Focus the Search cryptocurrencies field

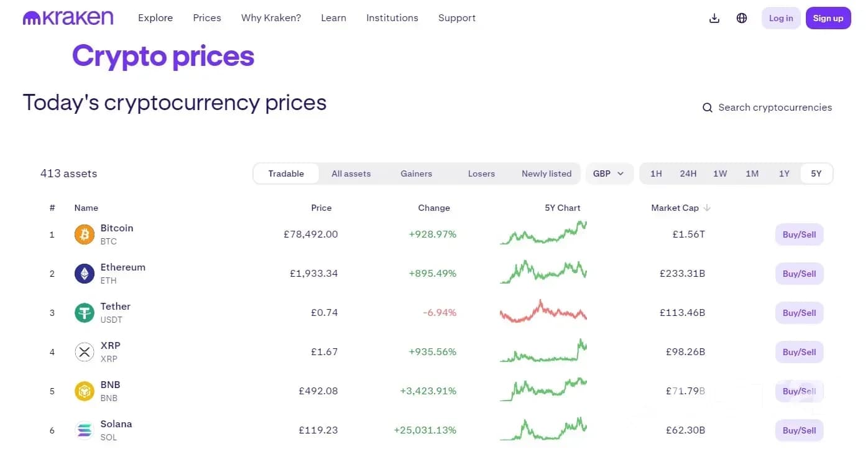tap(775, 108)
